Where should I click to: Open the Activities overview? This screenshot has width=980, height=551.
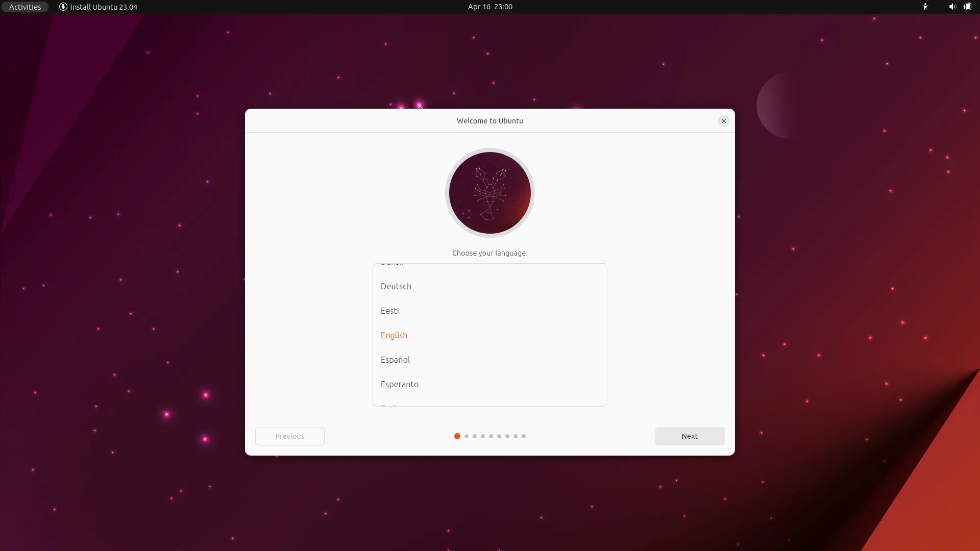24,7
